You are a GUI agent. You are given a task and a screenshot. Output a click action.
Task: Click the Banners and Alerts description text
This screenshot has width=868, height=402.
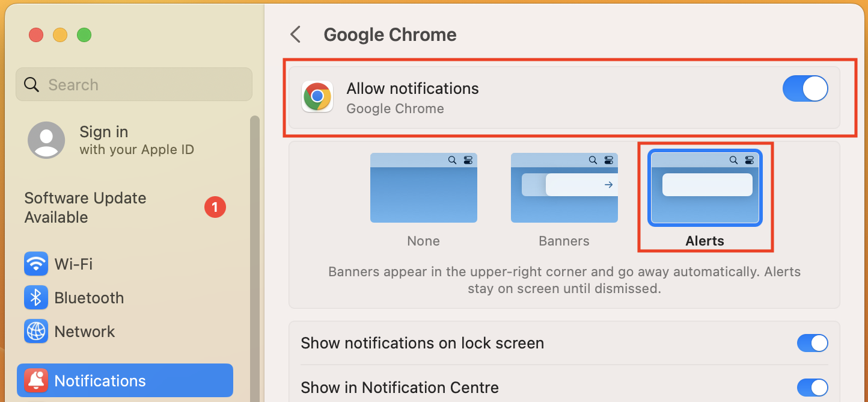[x=564, y=280]
